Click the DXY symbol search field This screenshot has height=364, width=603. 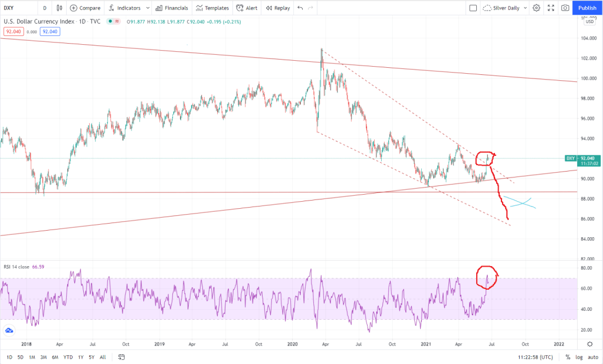click(18, 8)
